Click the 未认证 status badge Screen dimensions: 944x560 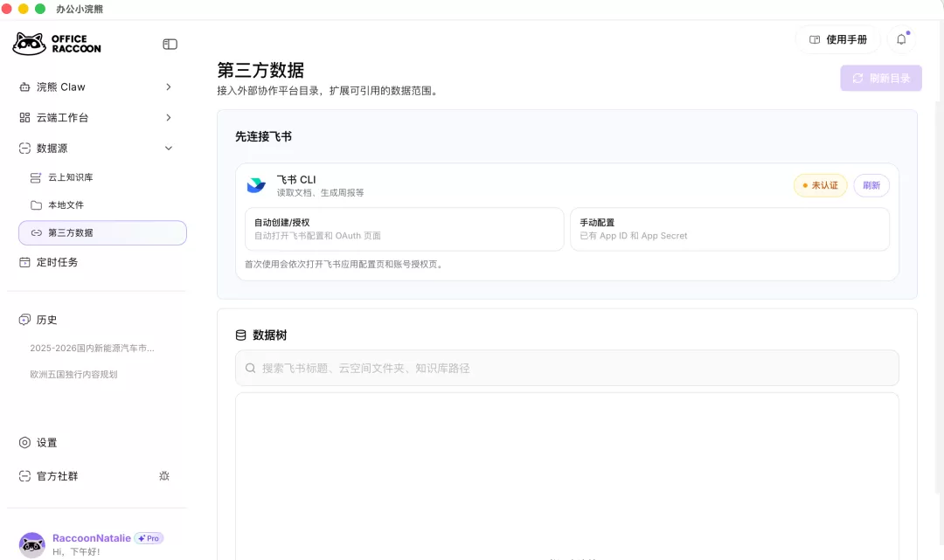click(x=820, y=185)
